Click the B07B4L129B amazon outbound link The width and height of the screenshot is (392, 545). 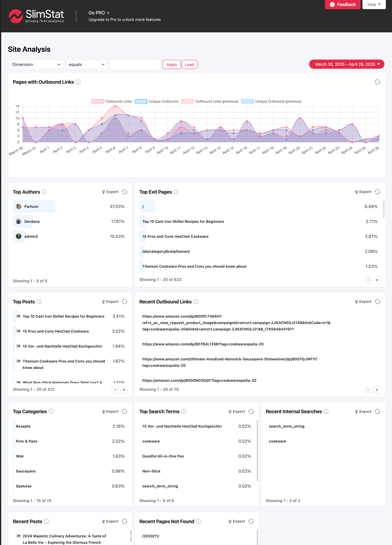(x=203, y=344)
